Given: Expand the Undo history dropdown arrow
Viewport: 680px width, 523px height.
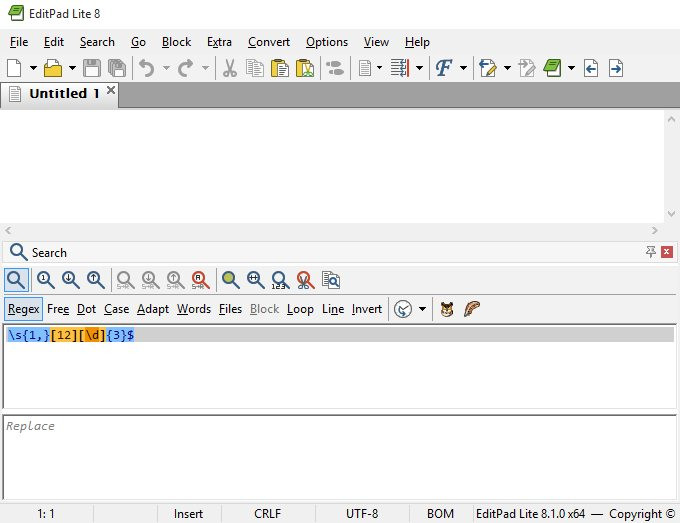Looking at the screenshot, I should click(x=166, y=68).
